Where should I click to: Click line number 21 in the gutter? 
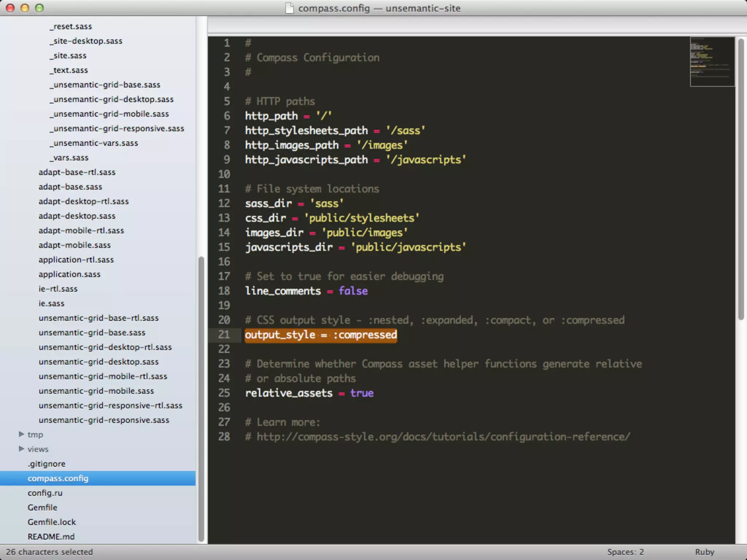224,335
